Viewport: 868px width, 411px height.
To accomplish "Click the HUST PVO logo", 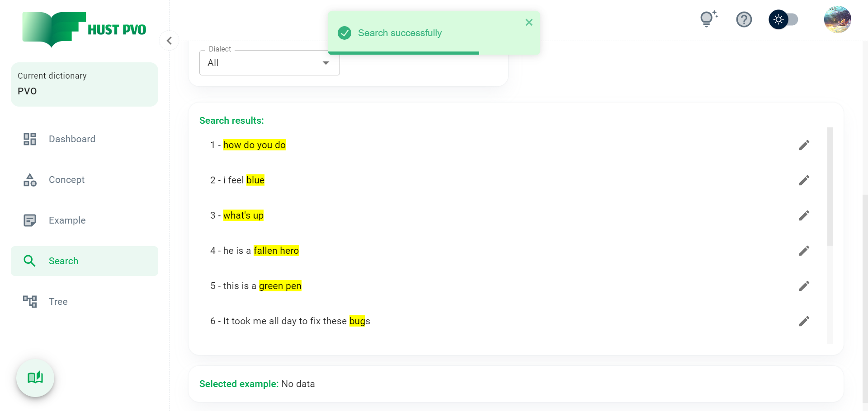I will (x=85, y=29).
